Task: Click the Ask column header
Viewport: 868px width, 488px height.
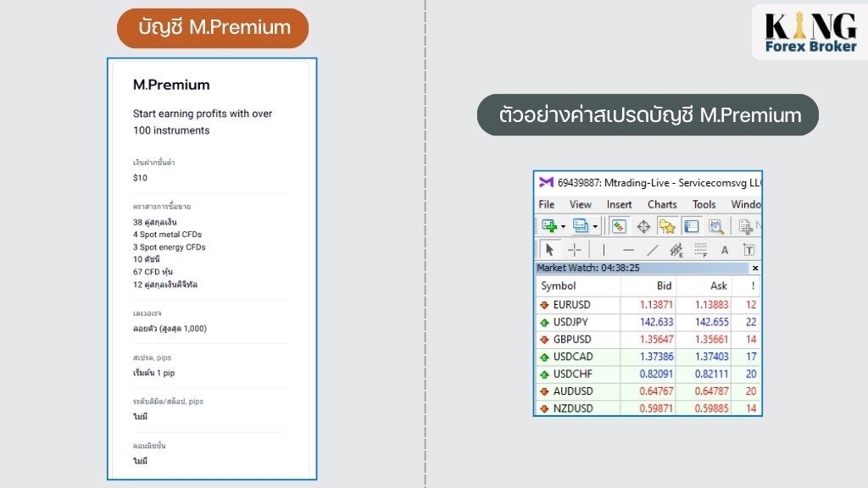Action: click(704, 286)
